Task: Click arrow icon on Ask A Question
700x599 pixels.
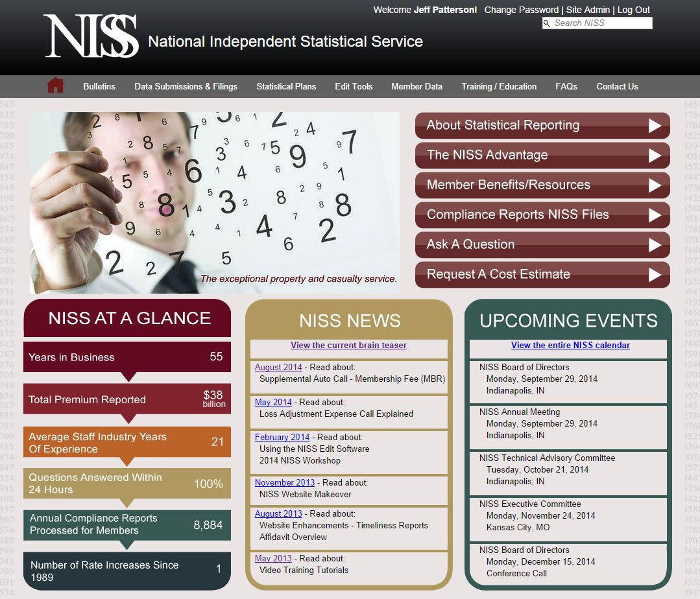Action: pos(655,245)
